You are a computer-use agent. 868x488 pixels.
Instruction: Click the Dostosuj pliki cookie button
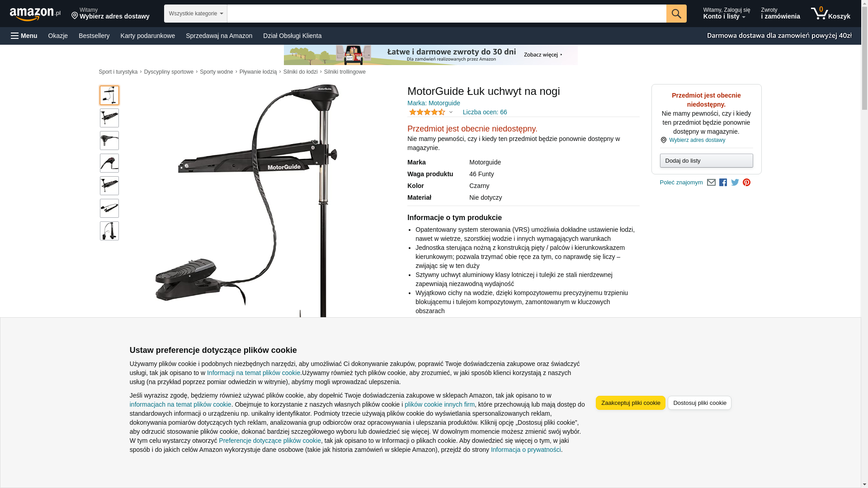coord(699,403)
